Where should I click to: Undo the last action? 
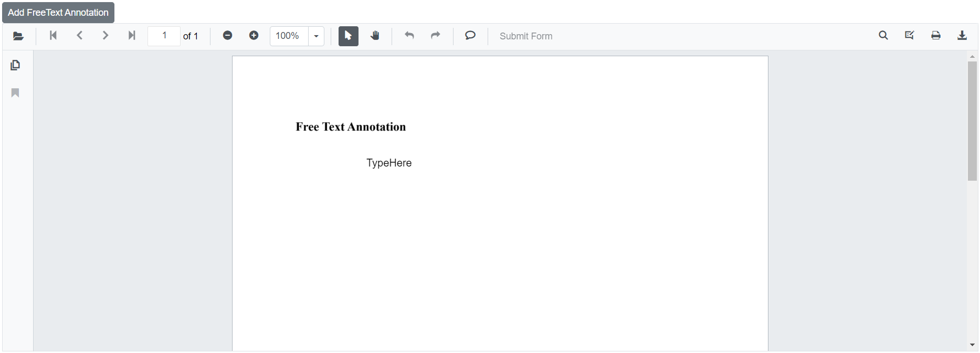[409, 36]
